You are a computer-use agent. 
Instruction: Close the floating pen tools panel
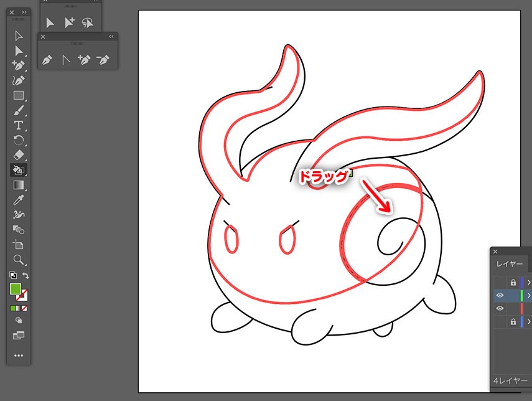pyautogui.click(x=43, y=37)
